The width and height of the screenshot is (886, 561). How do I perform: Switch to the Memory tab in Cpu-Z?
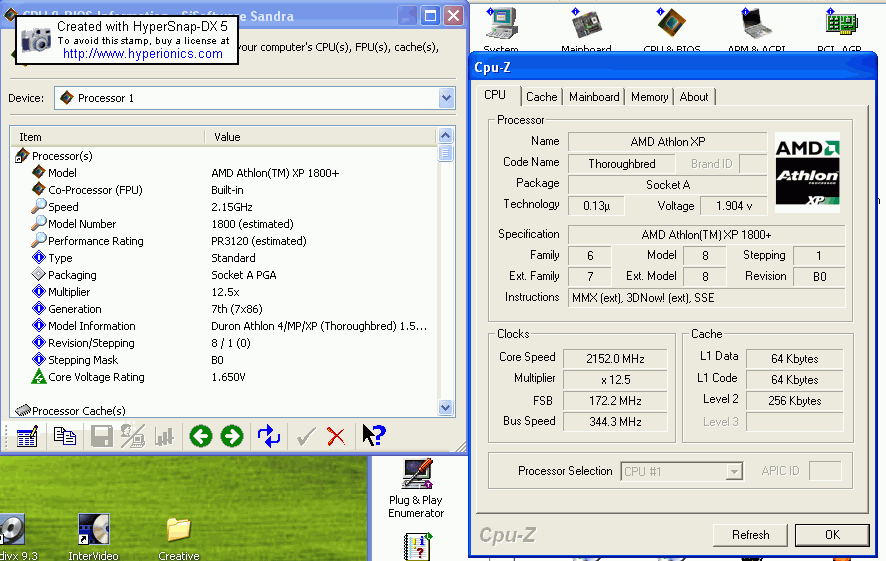point(649,97)
